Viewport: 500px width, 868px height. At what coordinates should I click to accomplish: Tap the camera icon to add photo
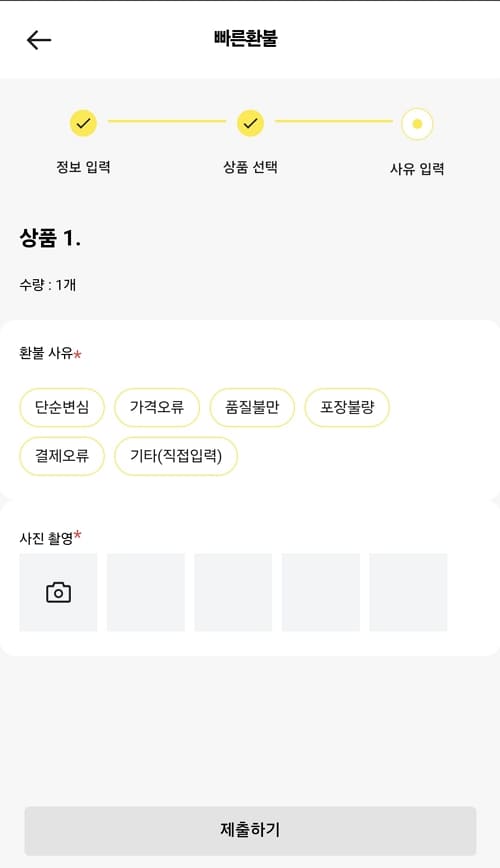coord(58,592)
